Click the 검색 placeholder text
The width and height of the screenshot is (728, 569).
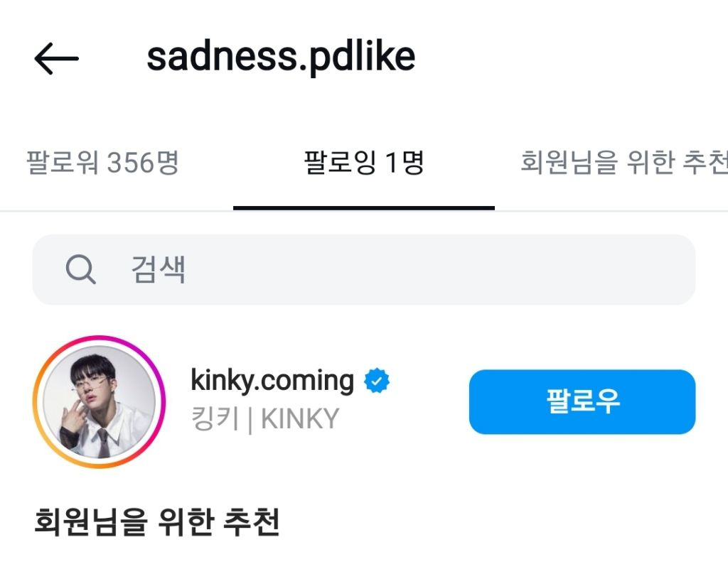(158, 270)
